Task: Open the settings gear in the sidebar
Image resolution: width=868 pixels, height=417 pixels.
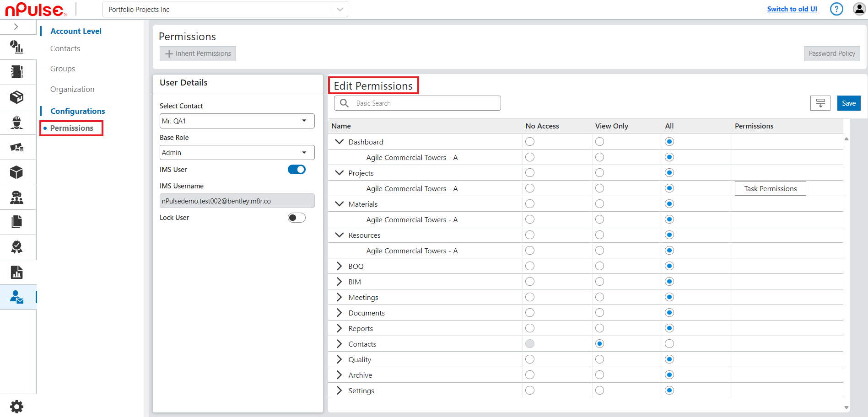Action: 16,406
